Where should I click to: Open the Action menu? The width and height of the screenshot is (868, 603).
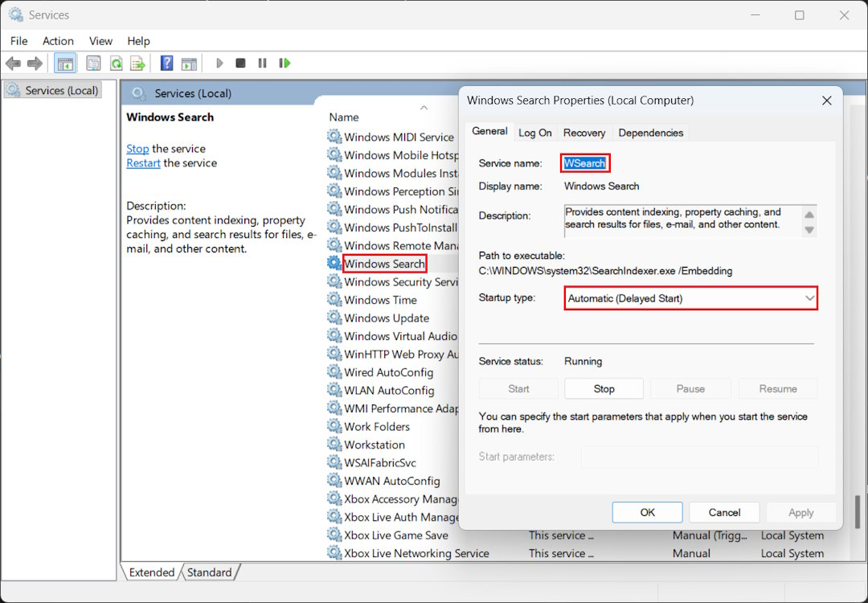58,41
